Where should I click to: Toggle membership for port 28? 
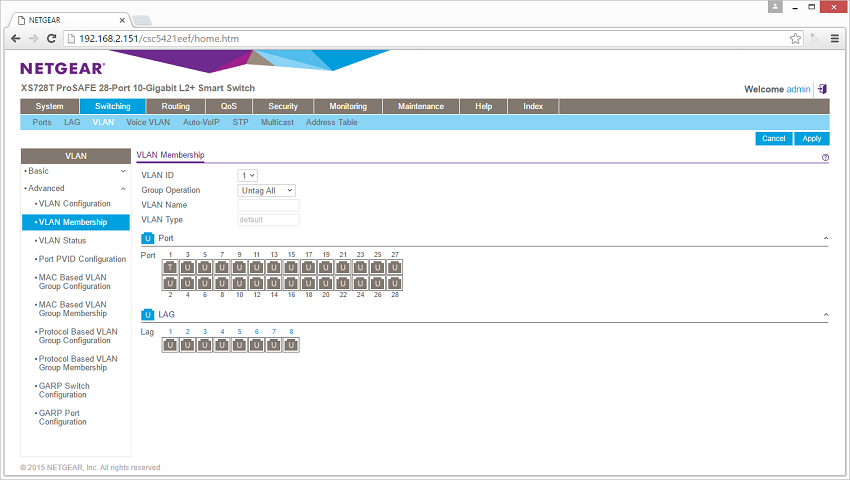coord(395,283)
